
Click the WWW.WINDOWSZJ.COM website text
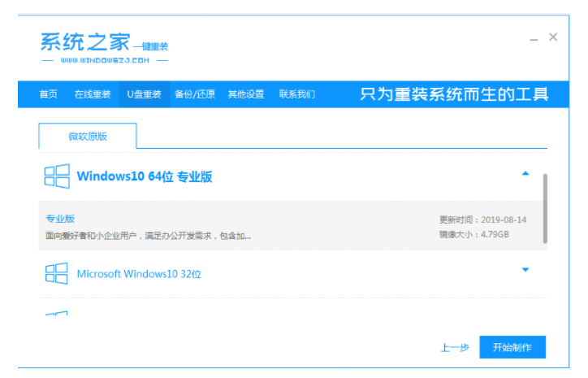click(105, 60)
